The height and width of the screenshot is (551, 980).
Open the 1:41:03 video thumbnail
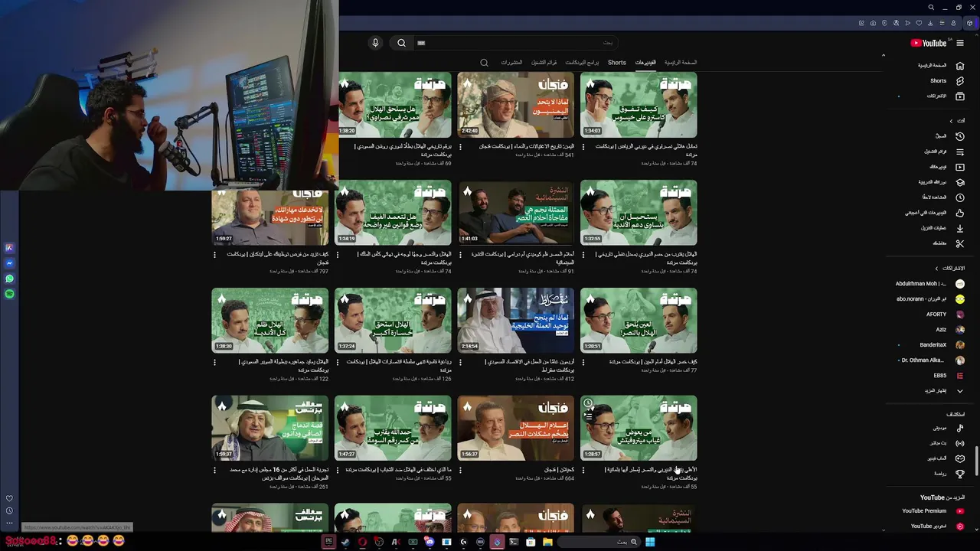click(x=515, y=213)
